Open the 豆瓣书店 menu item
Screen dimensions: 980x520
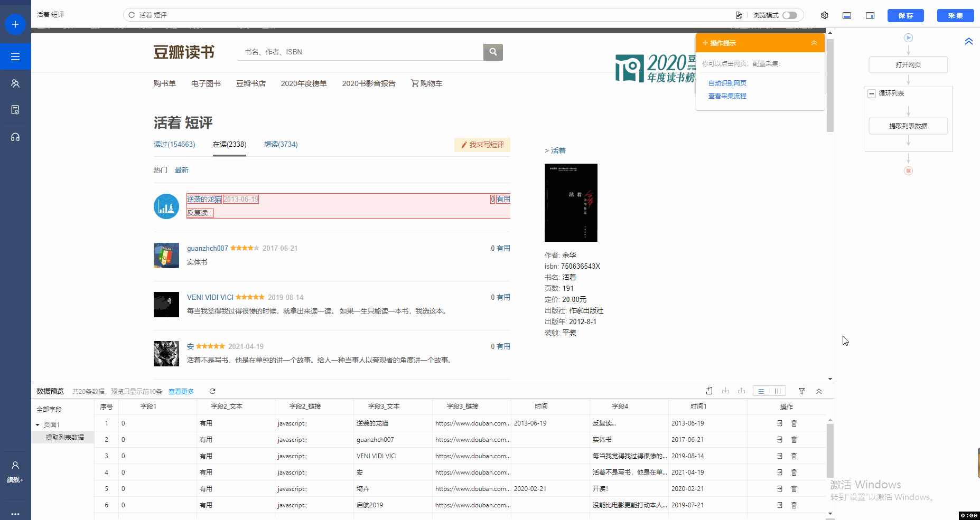[251, 83]
